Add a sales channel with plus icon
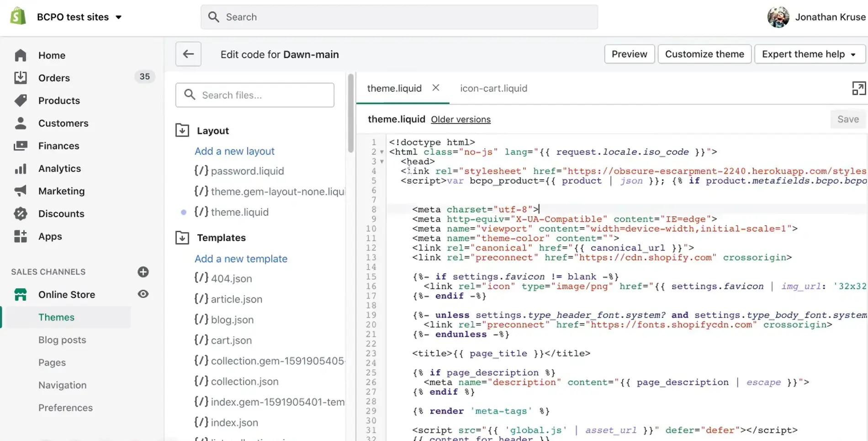The image size is (868, 441). pos(143,272)
